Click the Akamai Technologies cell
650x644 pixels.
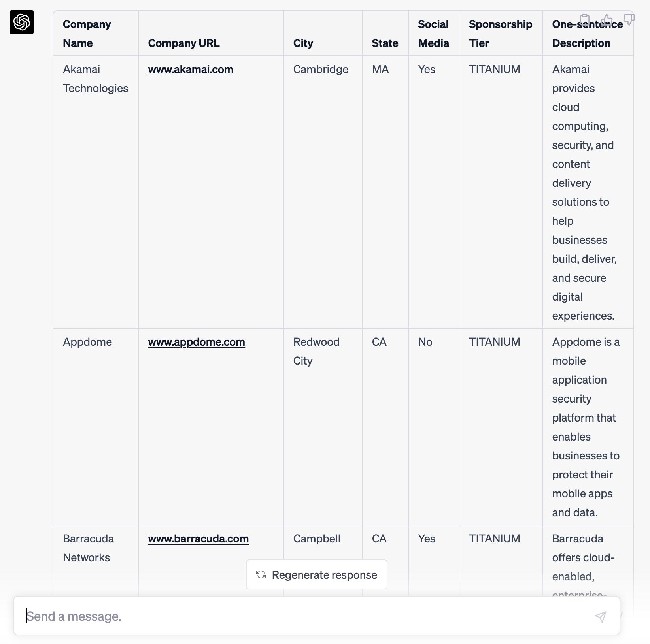[x=95, y=78]
